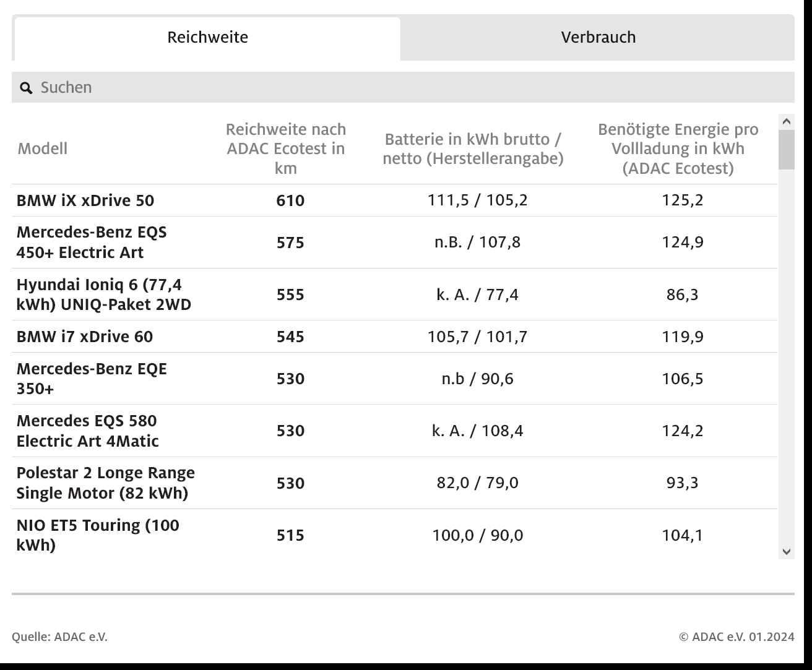
Task: Click the scrollbar down arrow
Action: [787, 551]
